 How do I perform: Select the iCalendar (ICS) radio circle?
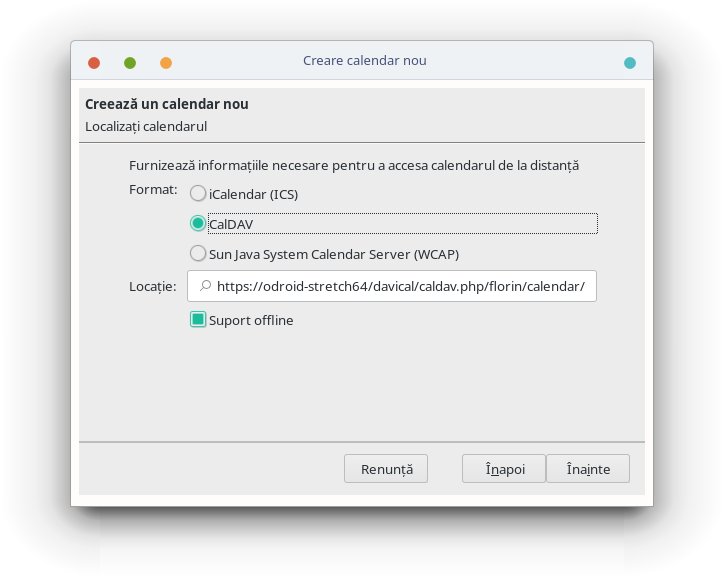click(198, 194)
